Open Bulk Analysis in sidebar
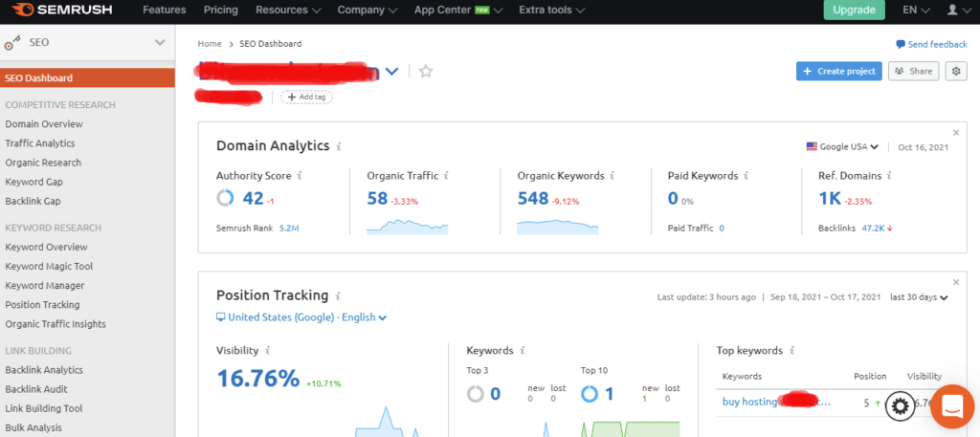The height and width of the screenshot is (437, 980). tap(33, 427)
